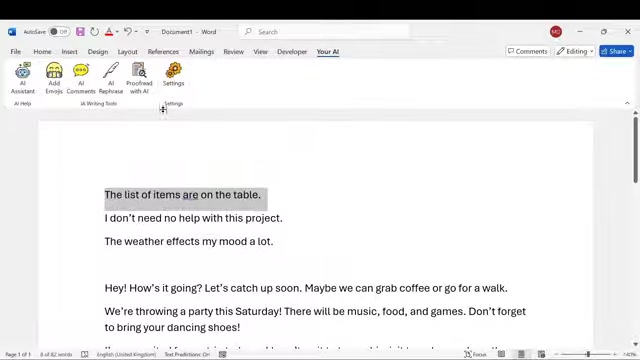Click English (United Kingdom) language status
Viewport: 640px width, 360px height.
tap(126, 354)
